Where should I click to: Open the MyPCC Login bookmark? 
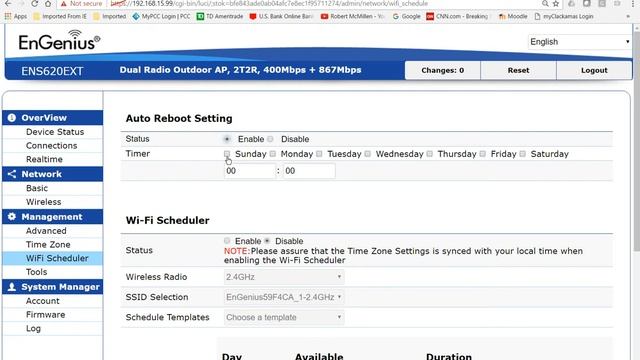(x=161, y=16)
